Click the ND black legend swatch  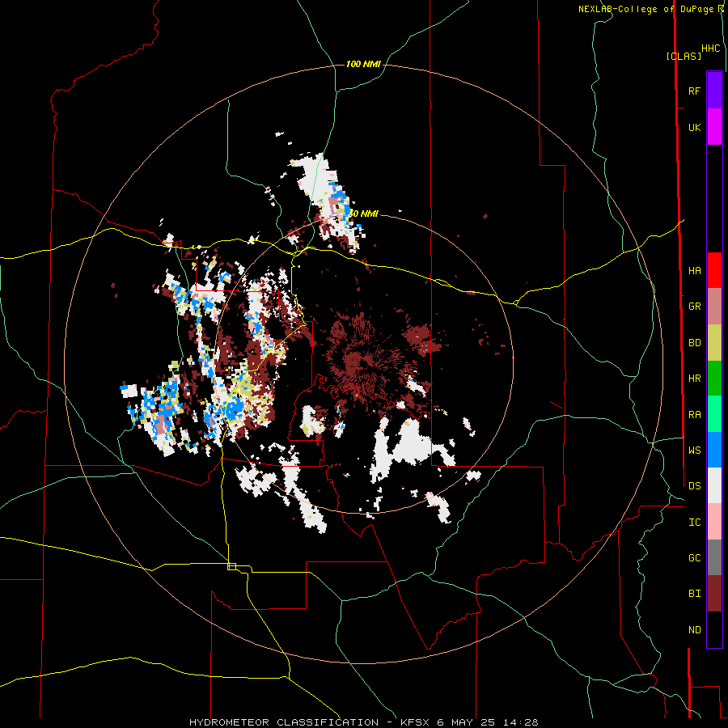pos(714,629)
